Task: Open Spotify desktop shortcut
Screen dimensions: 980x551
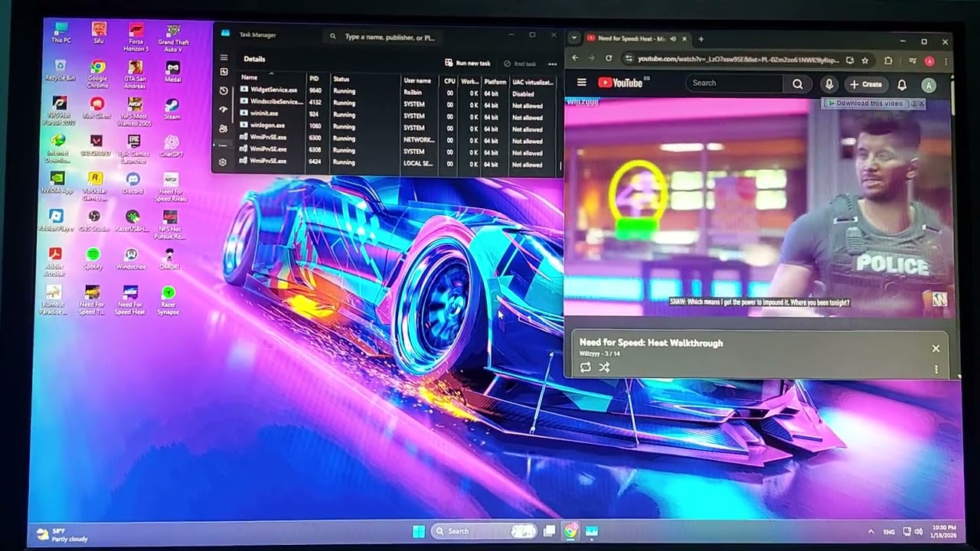Action: pyautogui.click(x=93, y=258)
